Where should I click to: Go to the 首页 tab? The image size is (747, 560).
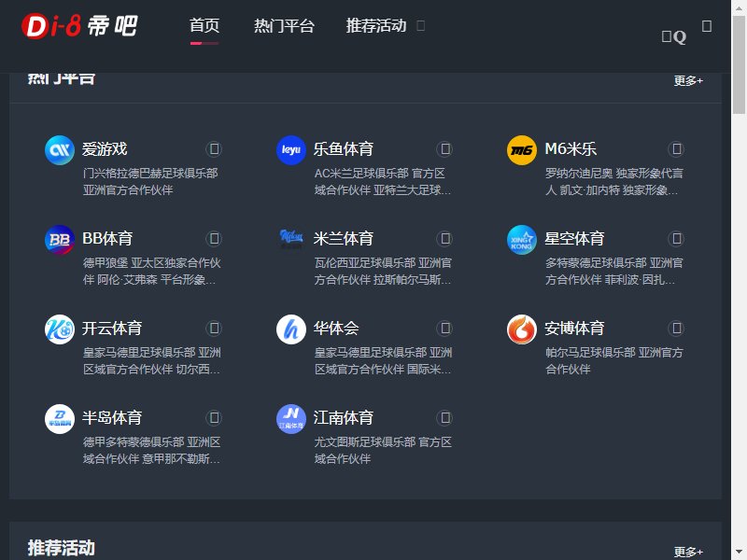[x=204, y=26]
